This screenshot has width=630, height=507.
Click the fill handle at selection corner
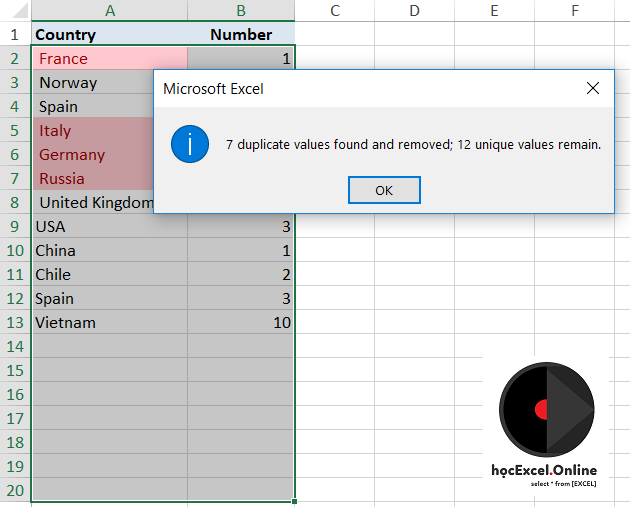coord(295,501)
